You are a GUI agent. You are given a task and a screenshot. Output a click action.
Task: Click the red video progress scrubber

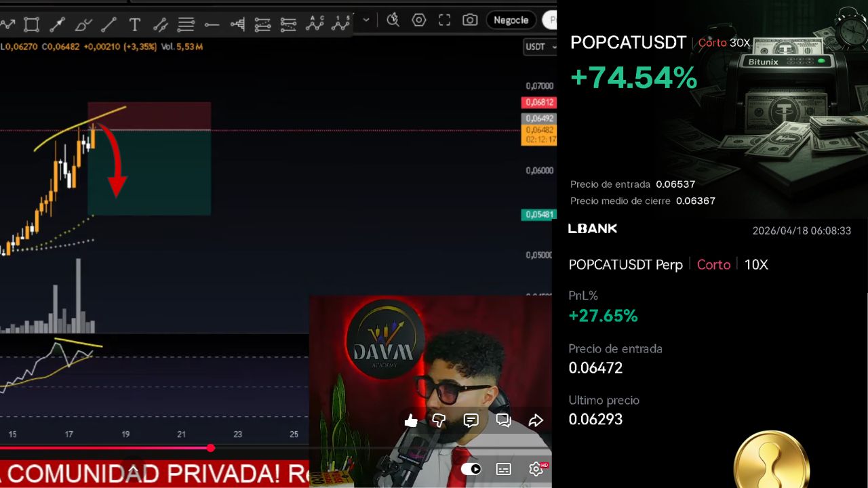point(211,448)
